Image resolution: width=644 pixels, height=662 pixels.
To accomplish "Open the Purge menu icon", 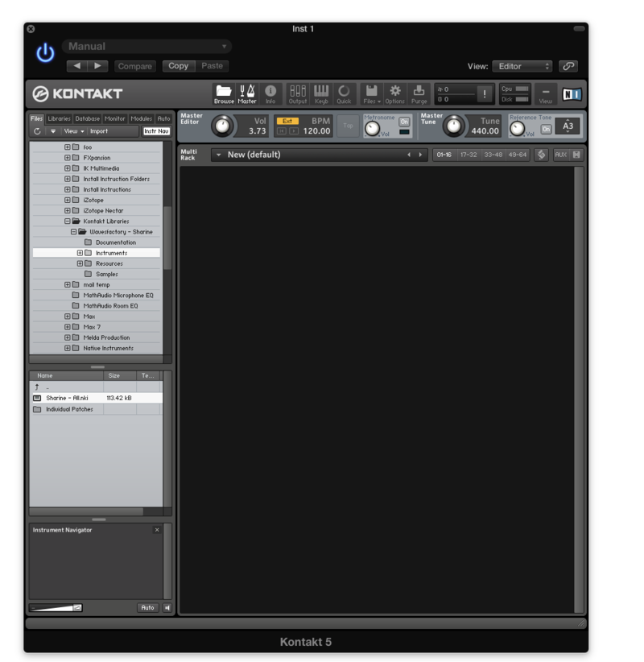I will [x=419, y=94].
